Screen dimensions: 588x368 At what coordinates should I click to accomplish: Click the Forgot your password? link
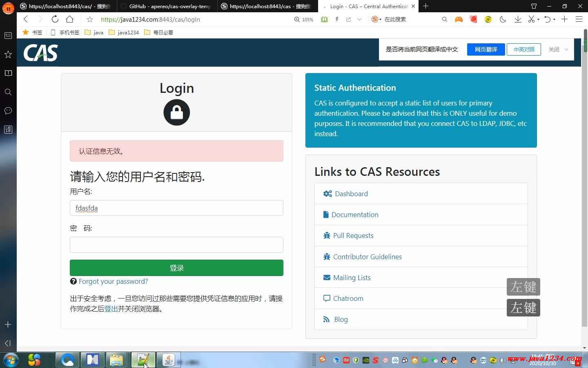(x=113, y=281)
